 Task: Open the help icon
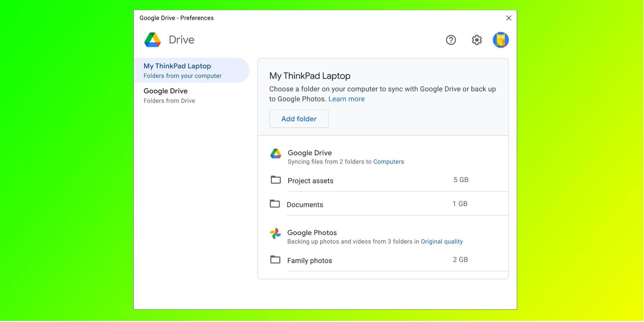(x=451, y=40)
